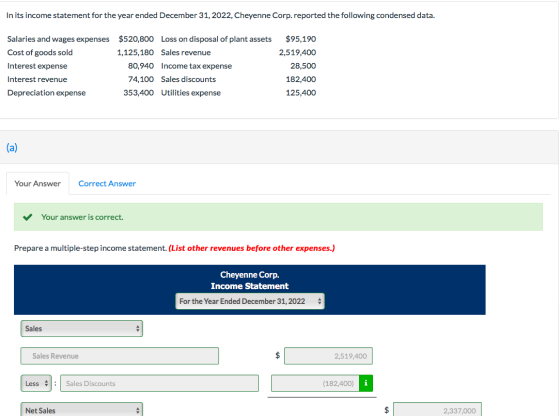Expand the Net Sales dropdown
This screenshot has height=416, width=560.
point(82,410)
